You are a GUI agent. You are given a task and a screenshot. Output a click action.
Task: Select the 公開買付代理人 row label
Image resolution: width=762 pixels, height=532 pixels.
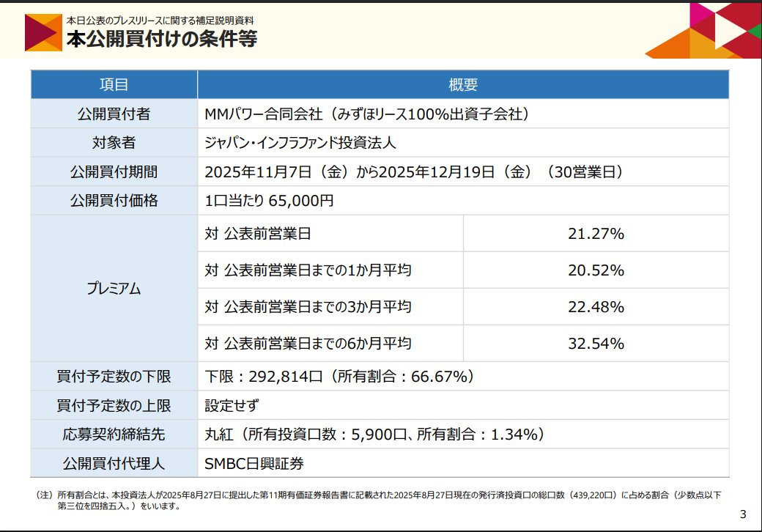[114, 463]
